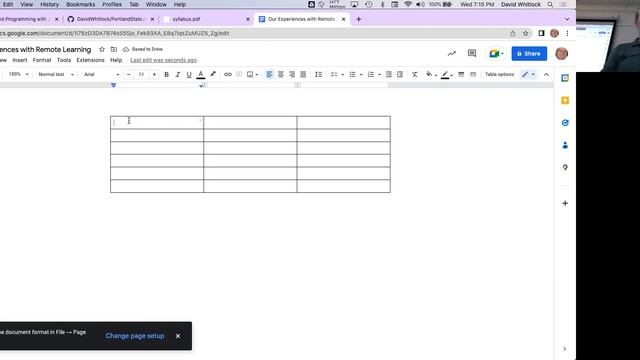Decrease the font size
The width and height of the screenshot is (640, 360).
click(x=129, y=74)
